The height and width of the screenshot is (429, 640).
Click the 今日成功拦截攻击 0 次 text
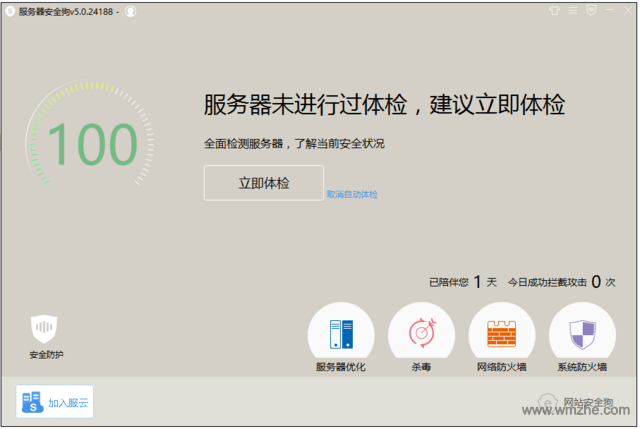tap(561, 282)
